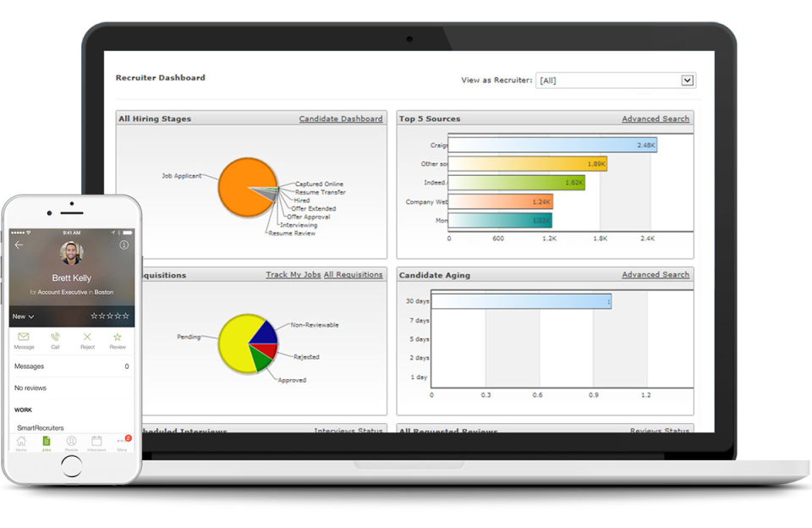
Task: Expand the New status dropdown on phone
Action: [24, 316]
